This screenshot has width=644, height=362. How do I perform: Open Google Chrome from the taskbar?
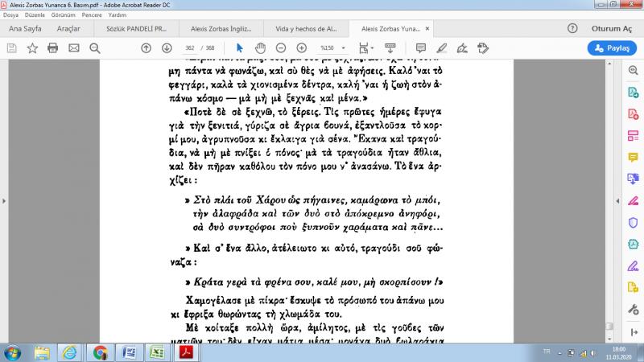coord(100,353)
